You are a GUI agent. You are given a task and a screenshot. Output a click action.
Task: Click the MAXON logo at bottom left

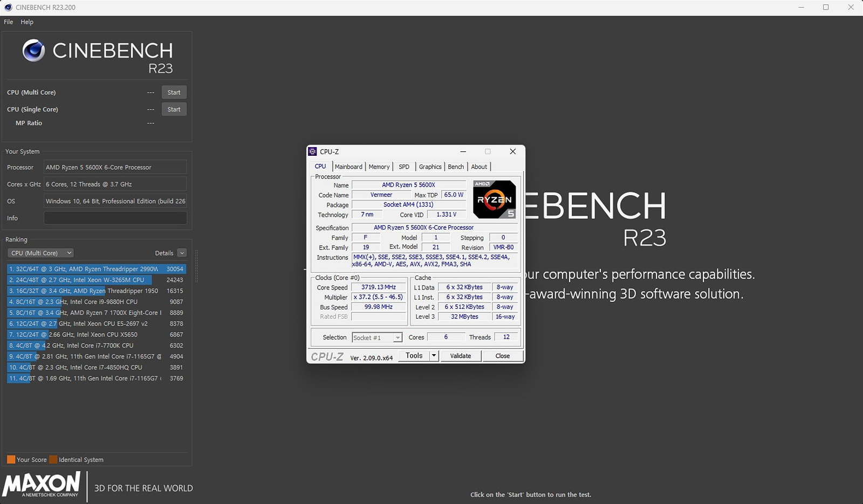[x=42, y=485]
